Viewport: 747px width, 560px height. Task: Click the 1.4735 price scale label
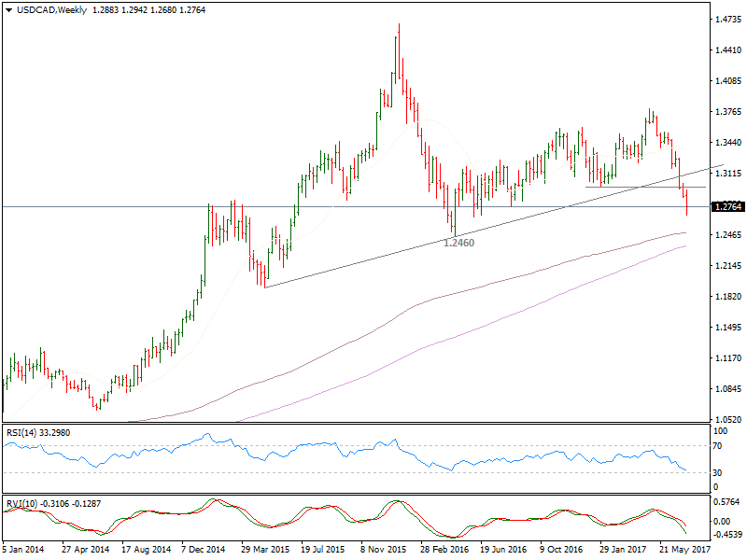(x=726, y=19)
